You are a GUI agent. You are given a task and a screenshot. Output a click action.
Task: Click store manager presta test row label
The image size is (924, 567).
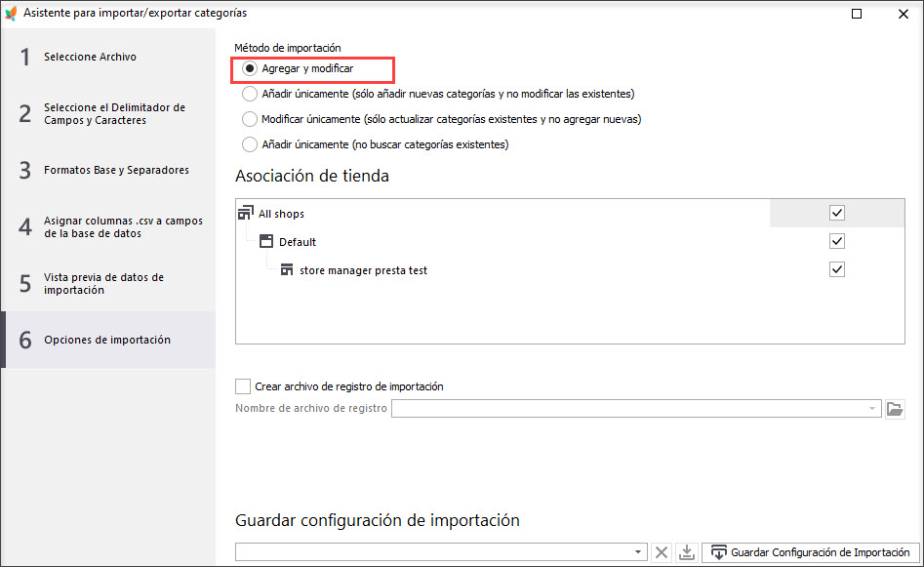364,270
